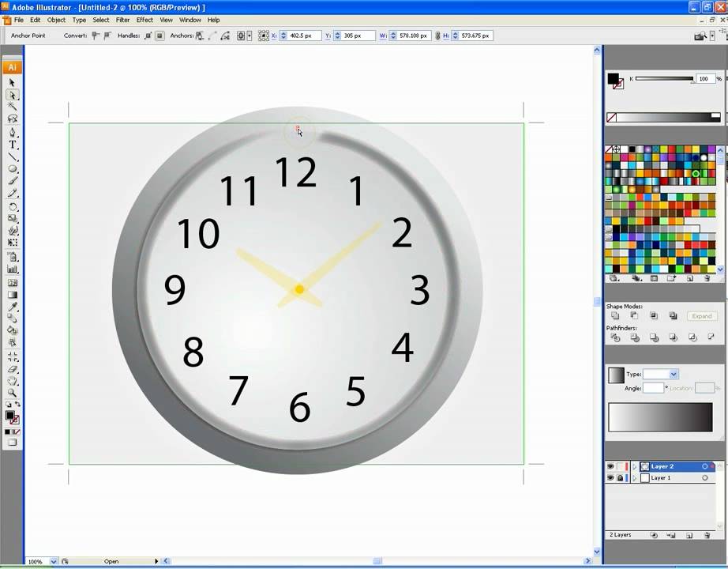Toggle visibility eye of Layer 2

pos(610,466)
